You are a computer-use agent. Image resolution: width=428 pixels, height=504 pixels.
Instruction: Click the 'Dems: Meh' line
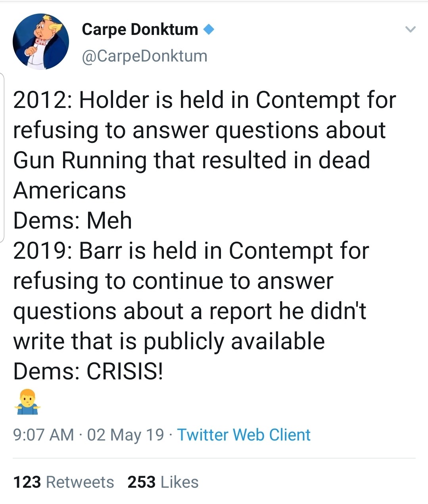click(x=73, y=221)
